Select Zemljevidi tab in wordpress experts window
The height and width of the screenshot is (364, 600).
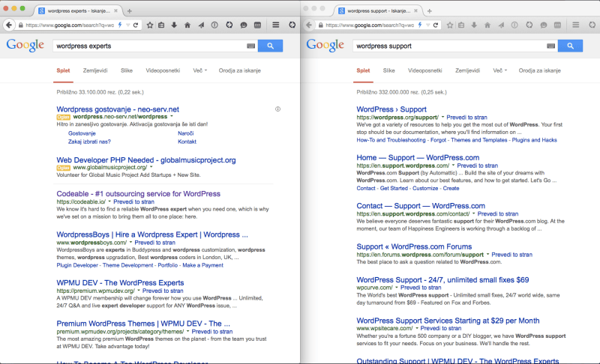pos(95,70)
